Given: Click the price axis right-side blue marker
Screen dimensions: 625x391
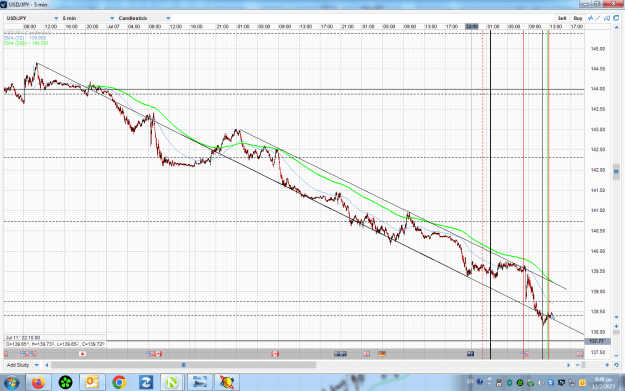Looking at the screenshot, I should coord(616,172).
